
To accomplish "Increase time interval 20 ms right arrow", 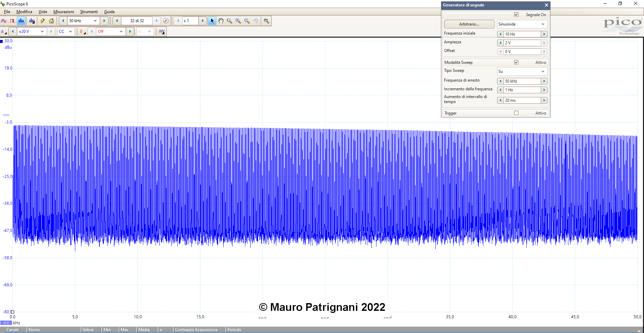I will pos(544,100).
